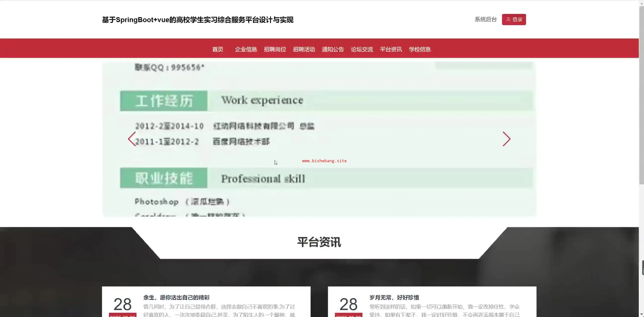Open the 平台资讯 navigation item

pyautogui.click(x=391, y=49)
